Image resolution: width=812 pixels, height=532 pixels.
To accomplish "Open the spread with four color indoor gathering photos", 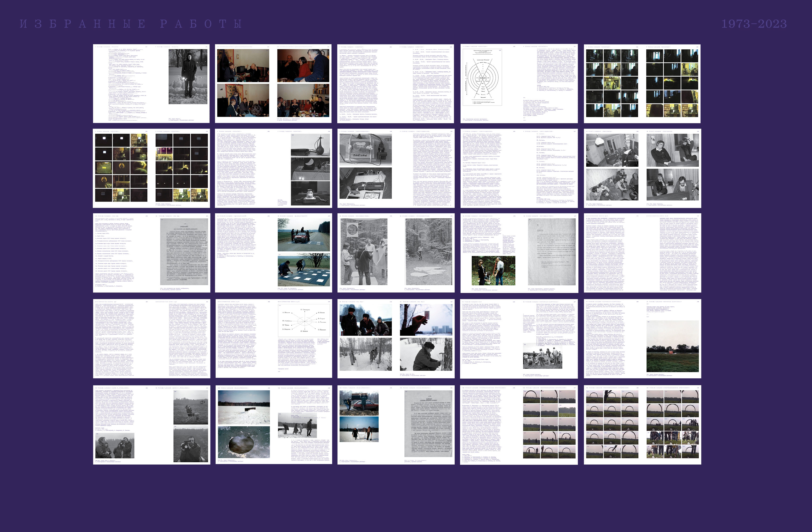I will tap(273, 84).
